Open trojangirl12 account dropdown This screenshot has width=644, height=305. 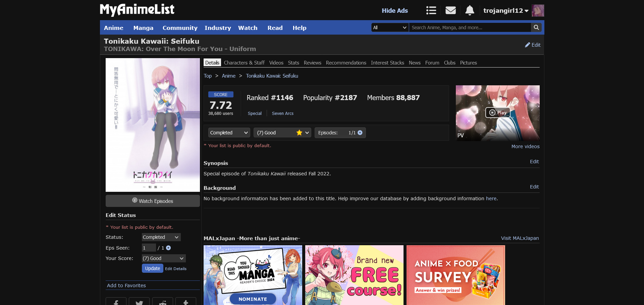point(506,10)
